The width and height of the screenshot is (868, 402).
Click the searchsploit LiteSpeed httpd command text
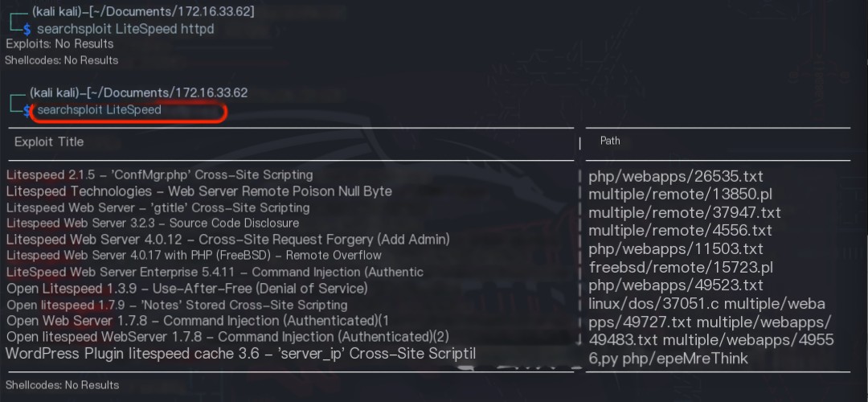tap(125, 29)
